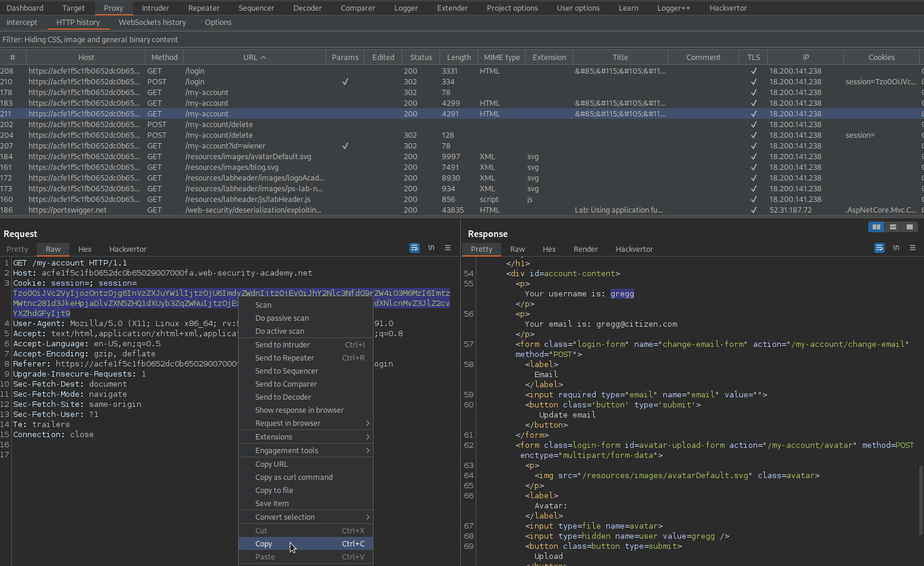
Task: Open the Repeater main tab
Action: click(x=204, y=8)
